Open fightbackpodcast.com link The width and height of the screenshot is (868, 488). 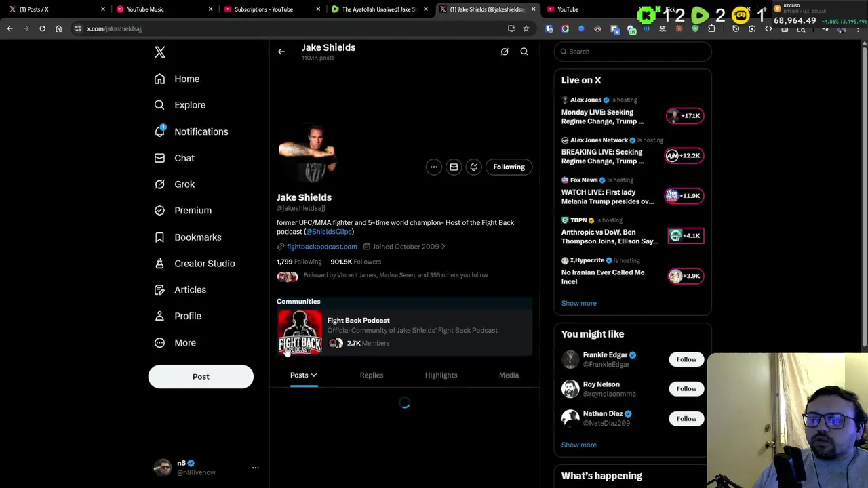[321, 247]
